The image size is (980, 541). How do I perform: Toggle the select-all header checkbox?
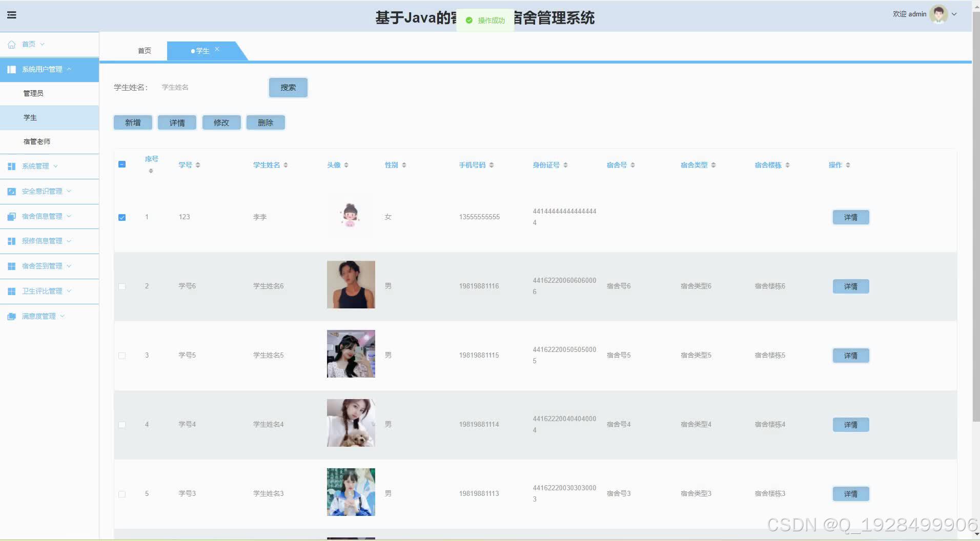pos(122,164)
